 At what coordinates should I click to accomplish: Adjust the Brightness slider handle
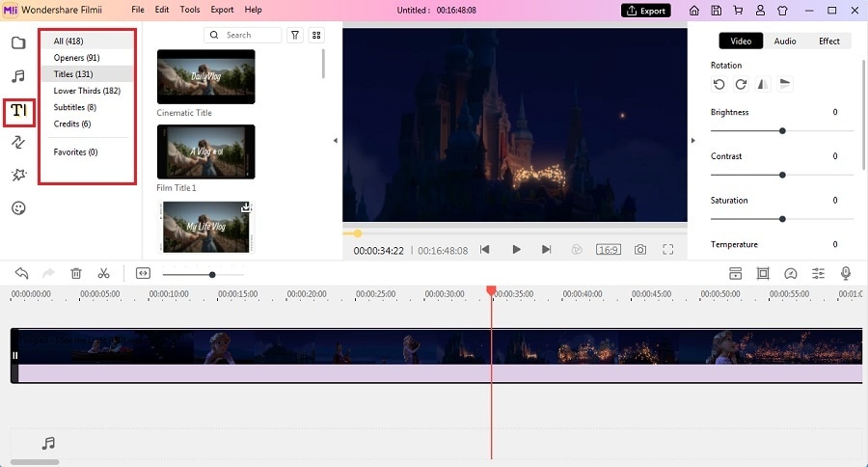pos(782,130)
